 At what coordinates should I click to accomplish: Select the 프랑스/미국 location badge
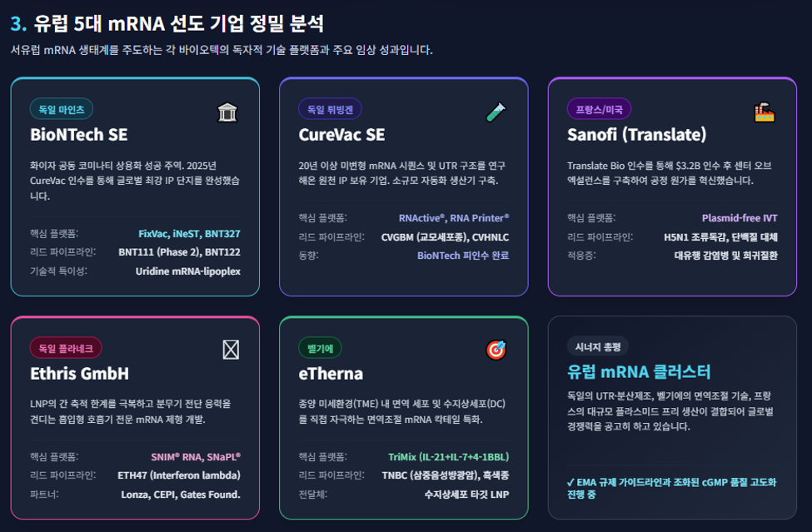tap(599, 109)
